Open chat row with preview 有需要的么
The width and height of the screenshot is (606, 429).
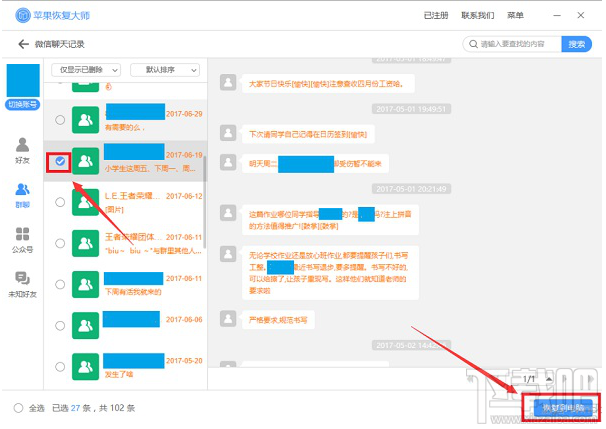click(126, 120)
